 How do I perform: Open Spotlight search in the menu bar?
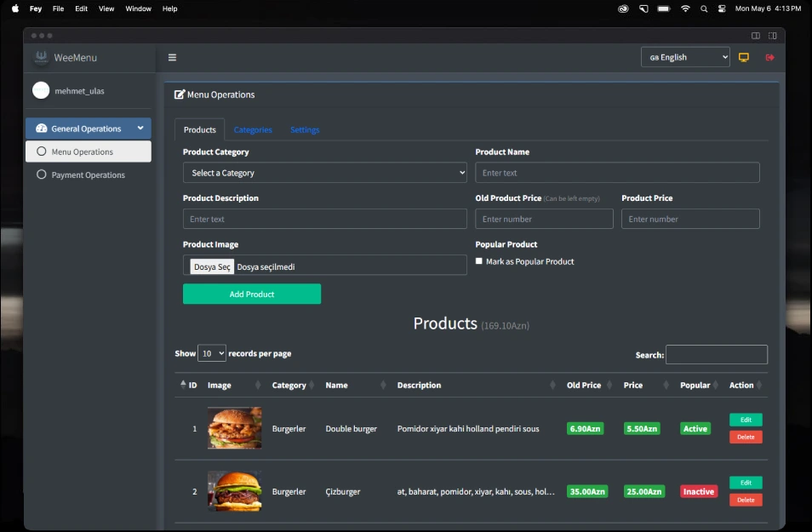click(x=704, y=9)
